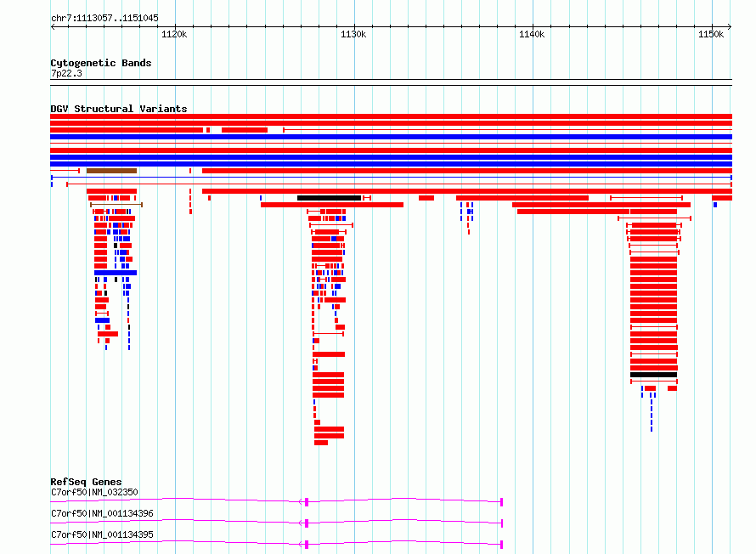Open the RefSeq Genes track title
756x554 pixels.
[86, 482]
